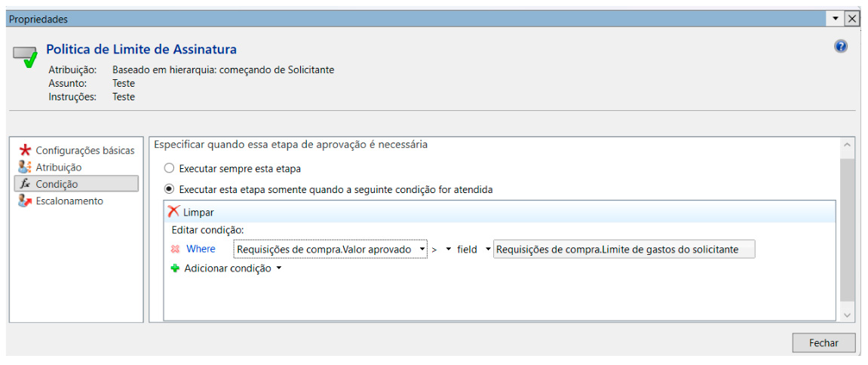The height and width of the screenshot is (365, 868).
Task: Select "Executar sempre esta etapa" radio option
Action: click(x=169, y=169)
